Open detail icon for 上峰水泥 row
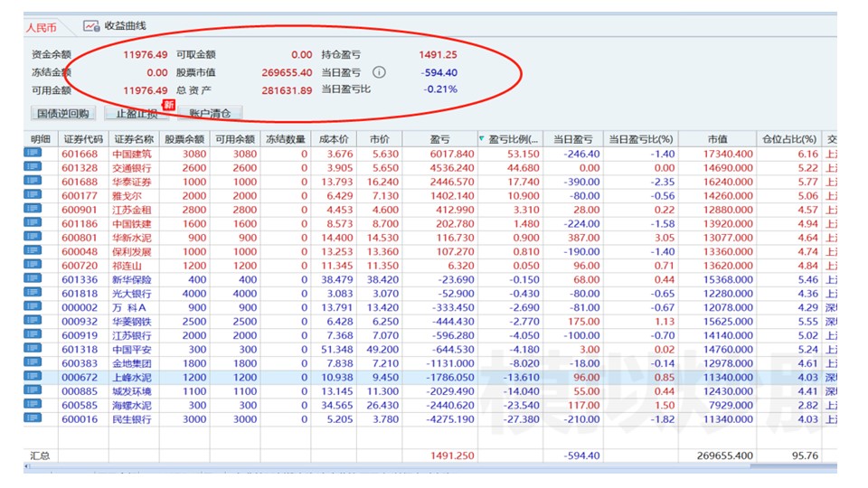This screenshot has width=868, height=488. (x=33, y=376)
